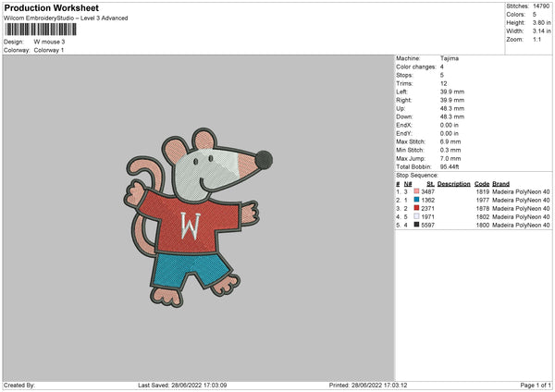Click the Up value '48.3 mm'
555x392 pixels.
452,108
